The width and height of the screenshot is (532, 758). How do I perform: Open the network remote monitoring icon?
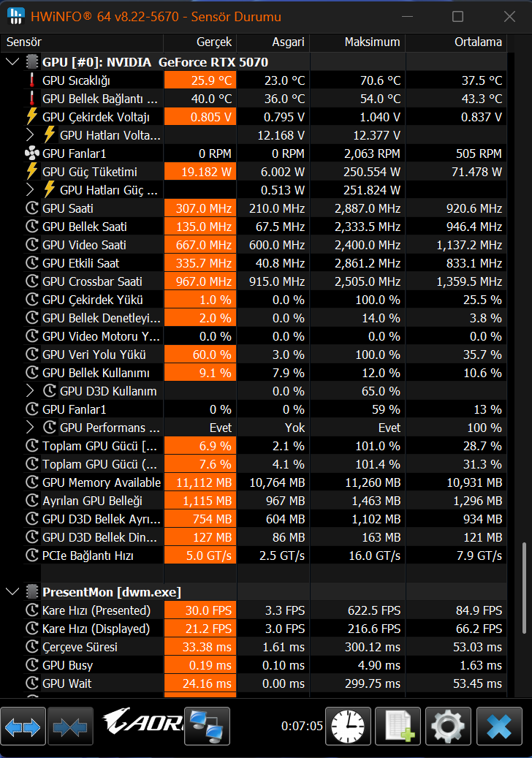[208, 727]
